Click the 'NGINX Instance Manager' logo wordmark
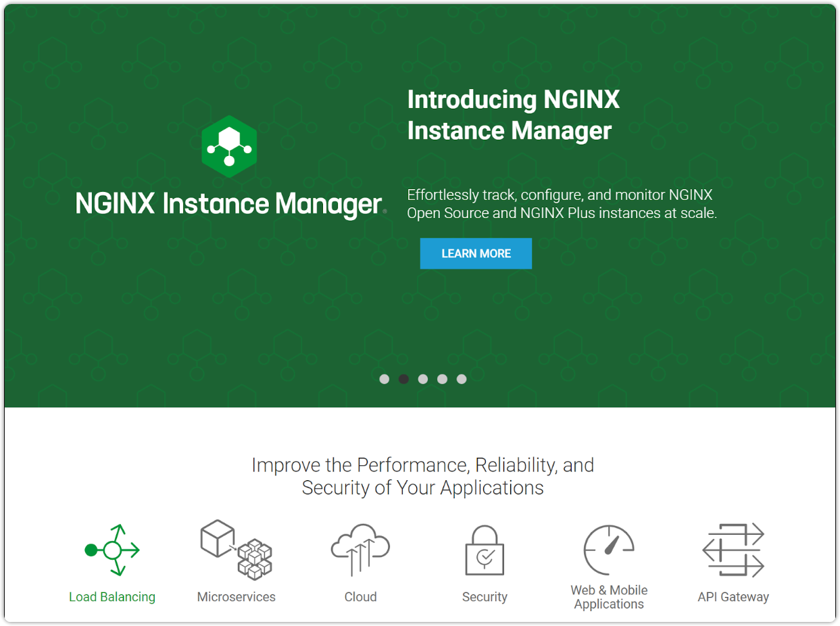The width and height of the screenshot is (840, 626). [230, 204]
